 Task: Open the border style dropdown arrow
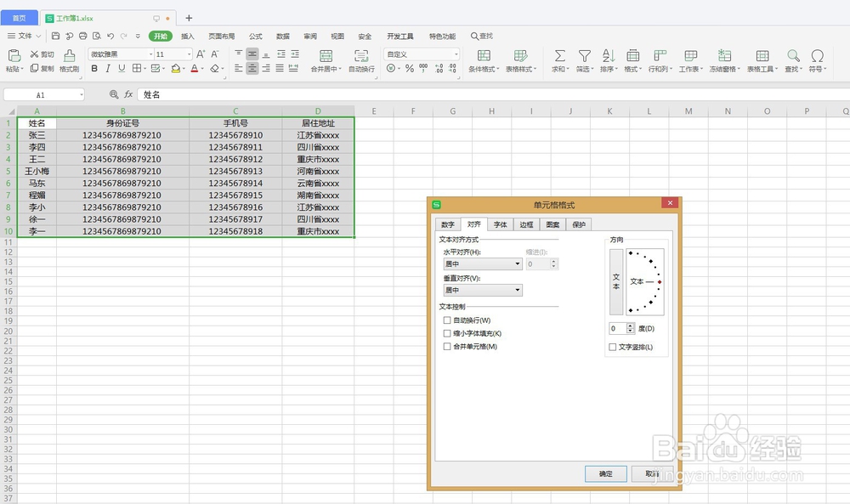click(x=145, y=68)
